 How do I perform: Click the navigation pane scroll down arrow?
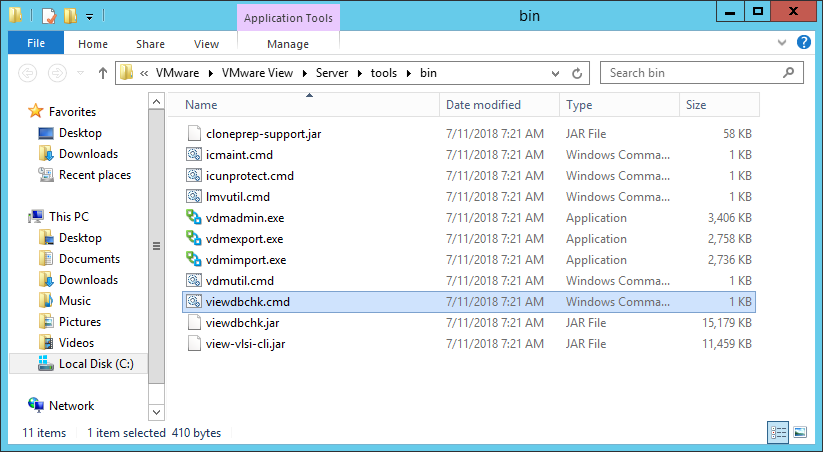tap(156, 412)
